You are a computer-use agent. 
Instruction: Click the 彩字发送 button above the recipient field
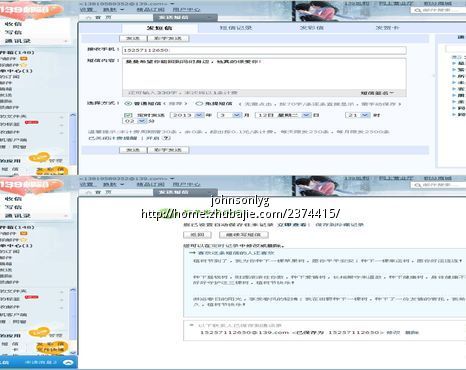pyautogui.click(x=168, y=38)
